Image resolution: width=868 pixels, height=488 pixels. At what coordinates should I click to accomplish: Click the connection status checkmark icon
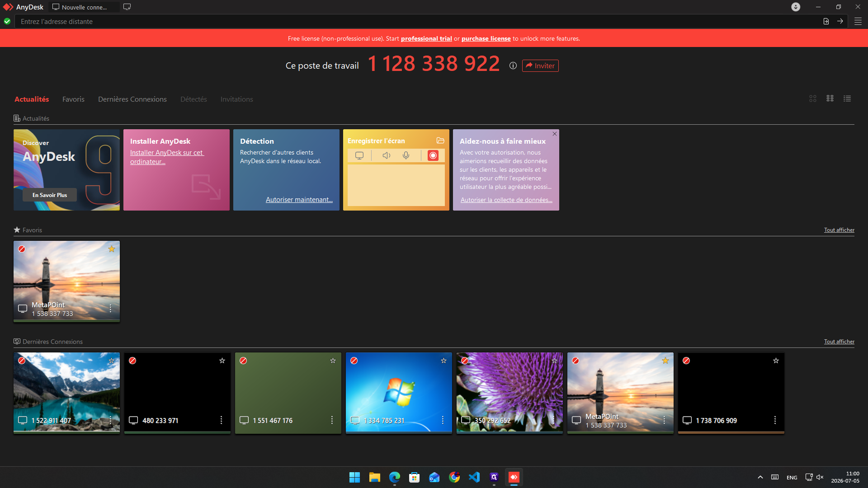point(7,21)
